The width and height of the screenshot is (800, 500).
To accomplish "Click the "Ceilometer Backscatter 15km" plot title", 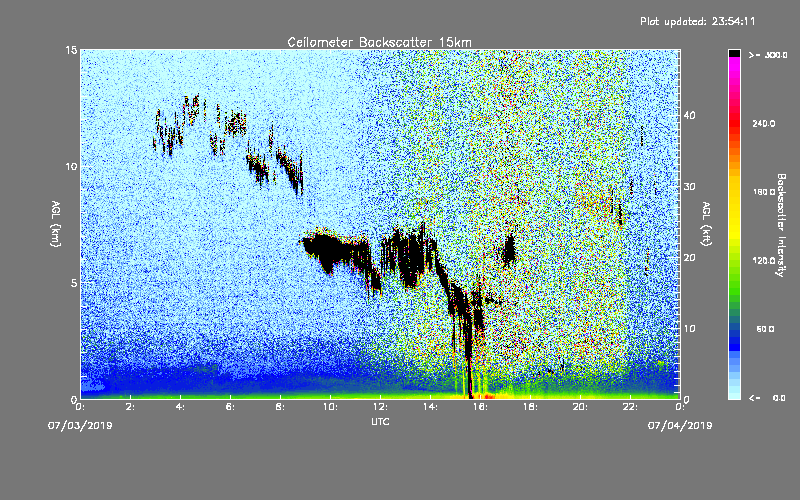I will pyautogui.click(x=379, y=42).
